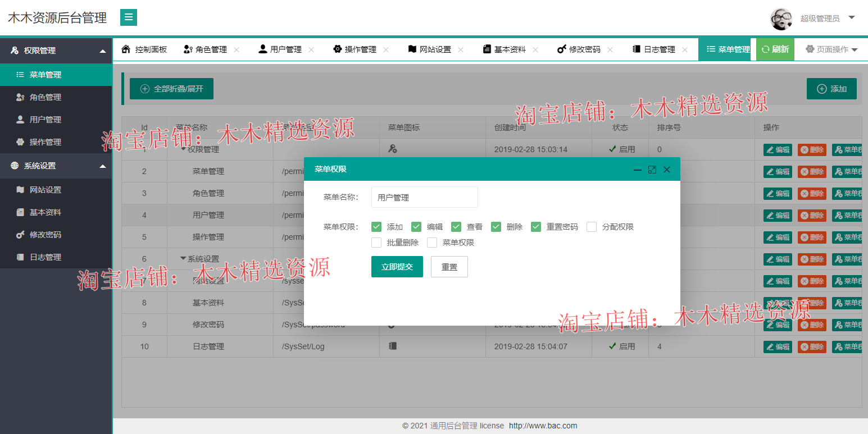Open 操作管理 in the sidebar
The width and height of the screenshot is (868, 434).
56,142
